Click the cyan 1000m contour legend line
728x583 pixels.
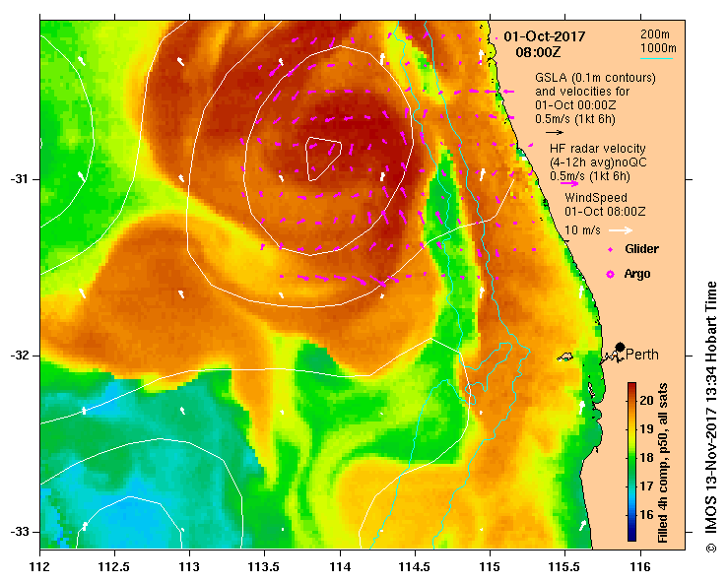[656, 58]
